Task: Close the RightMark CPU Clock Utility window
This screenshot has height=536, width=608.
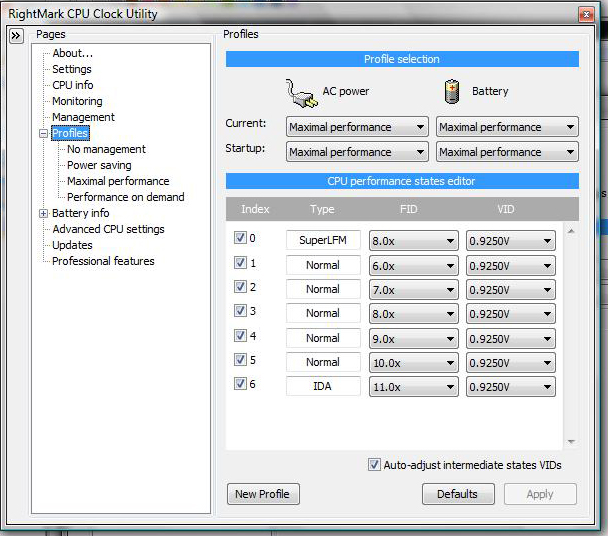Action: pyautogui.click(x=586, y=15)
